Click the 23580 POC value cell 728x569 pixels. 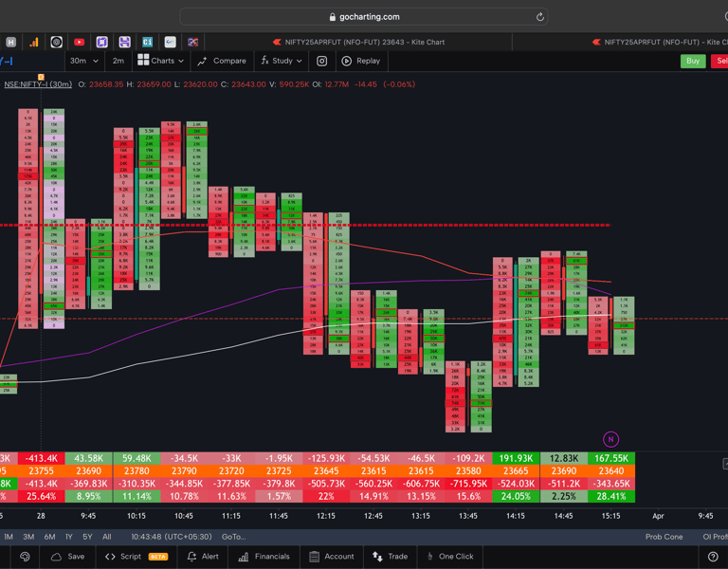tap(468, 471)
